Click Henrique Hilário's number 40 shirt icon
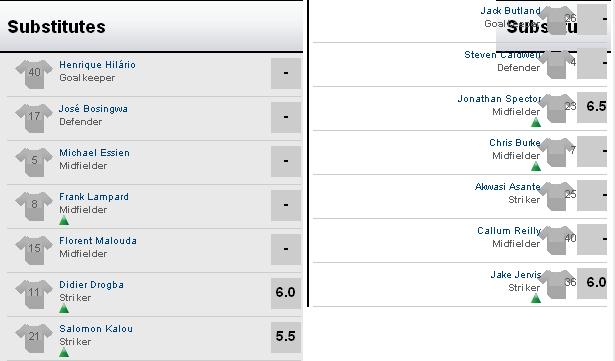Screen dimensions: 615x361 click(34, 74)
